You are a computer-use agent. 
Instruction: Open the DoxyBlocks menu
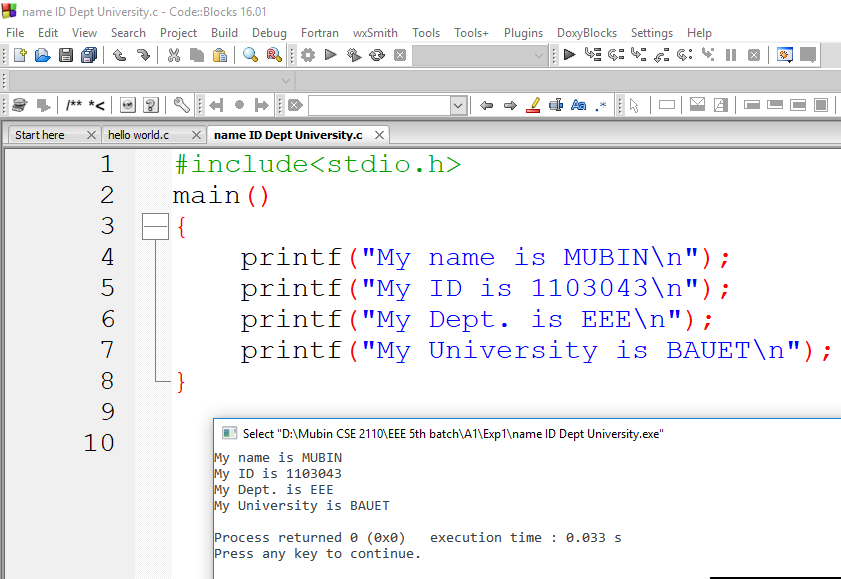pyautogui.click(x=586, y=32)
